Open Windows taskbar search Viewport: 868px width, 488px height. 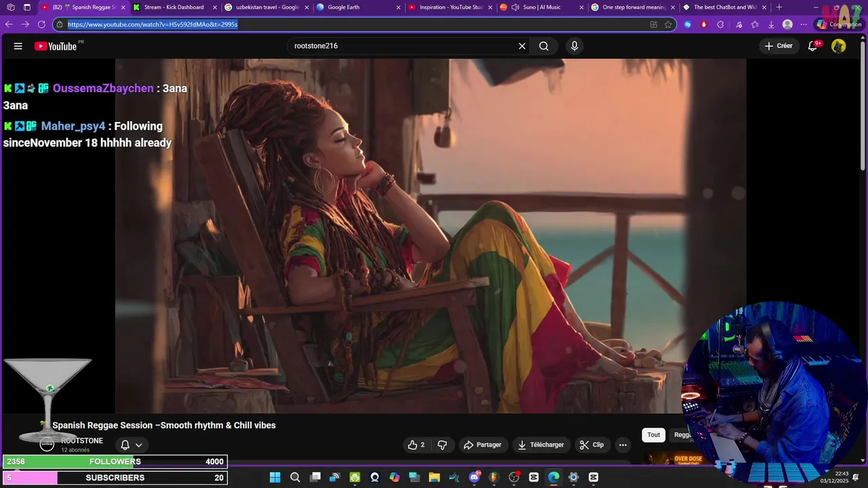pos(295,478)
